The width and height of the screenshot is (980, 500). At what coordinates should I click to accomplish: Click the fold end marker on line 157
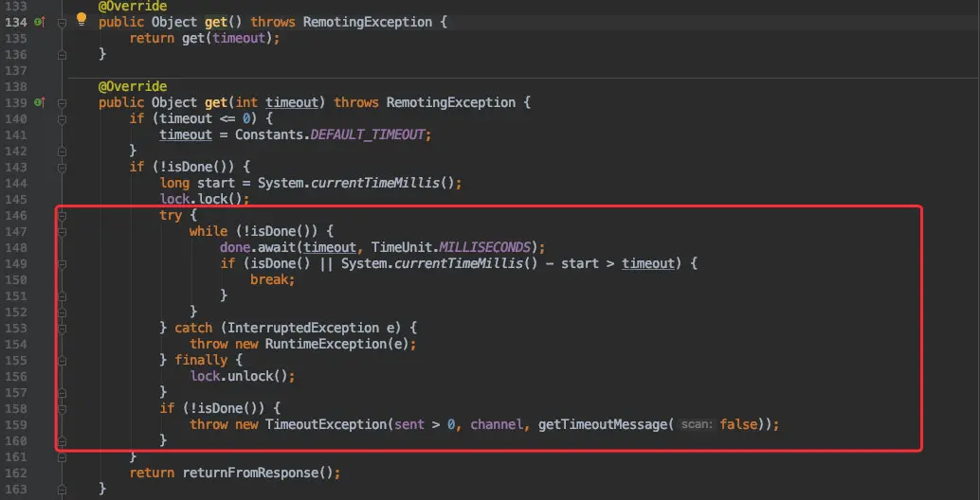[62, 393]
